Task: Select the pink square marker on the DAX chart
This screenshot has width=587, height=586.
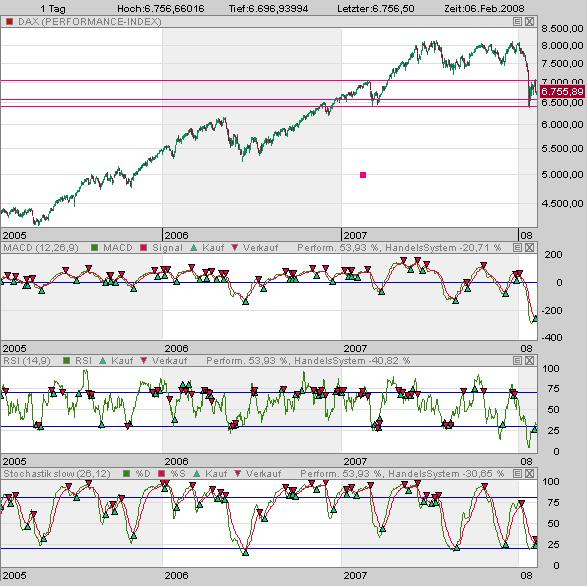Action: pyautogui.click(x=363, y=175)
